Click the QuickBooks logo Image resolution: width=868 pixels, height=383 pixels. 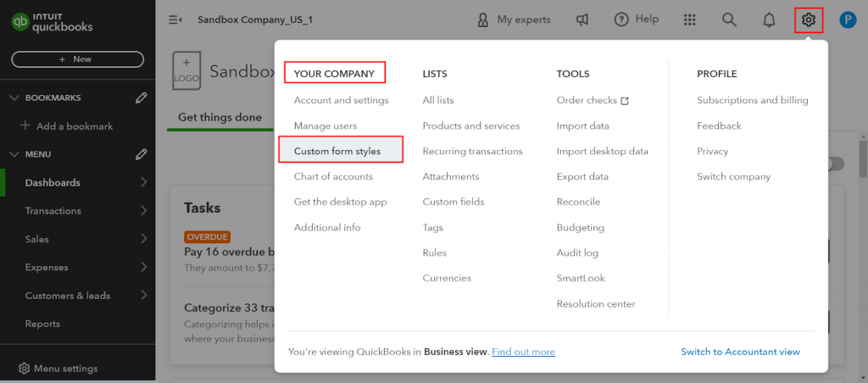(53, 21)
